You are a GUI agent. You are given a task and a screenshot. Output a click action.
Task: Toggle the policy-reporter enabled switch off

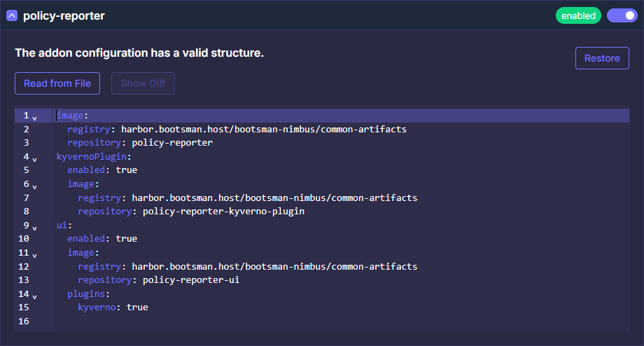(622, 15)
